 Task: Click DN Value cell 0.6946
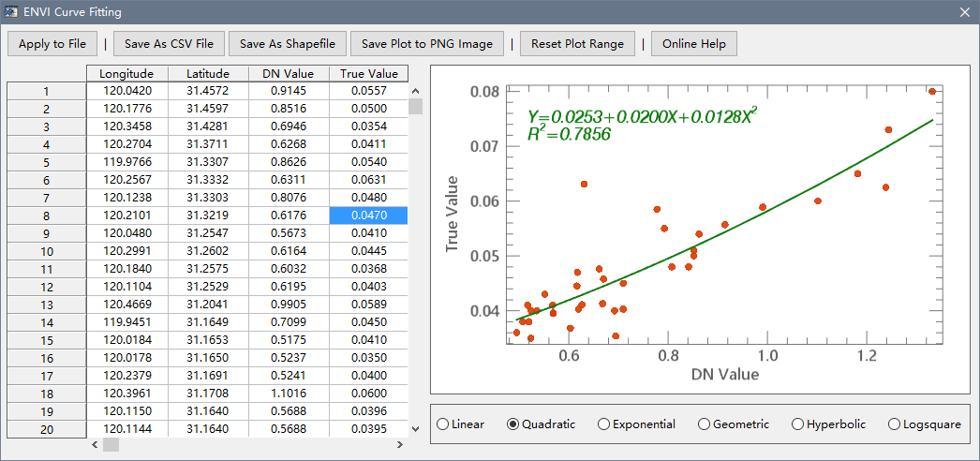289,126
